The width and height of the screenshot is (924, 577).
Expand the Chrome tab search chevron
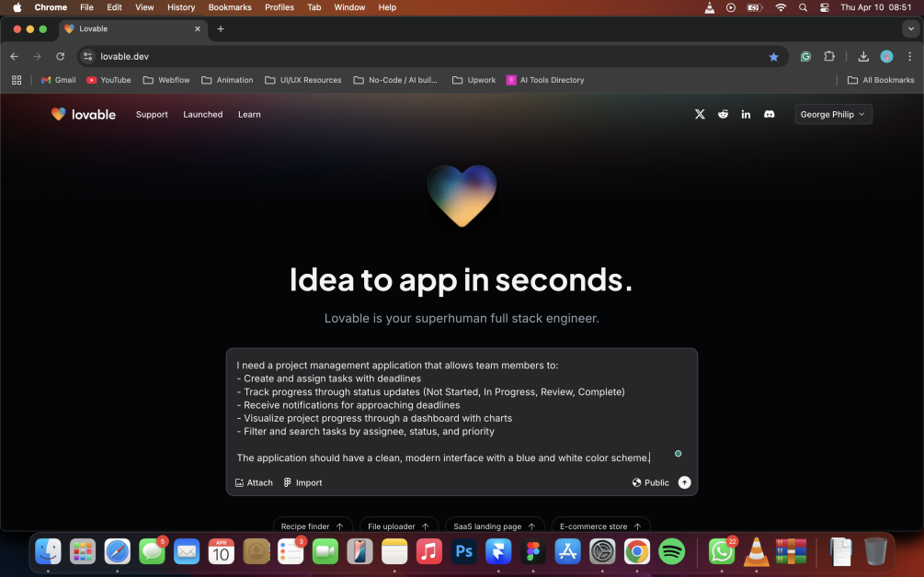pyautogui.click(x=910, y=28)
